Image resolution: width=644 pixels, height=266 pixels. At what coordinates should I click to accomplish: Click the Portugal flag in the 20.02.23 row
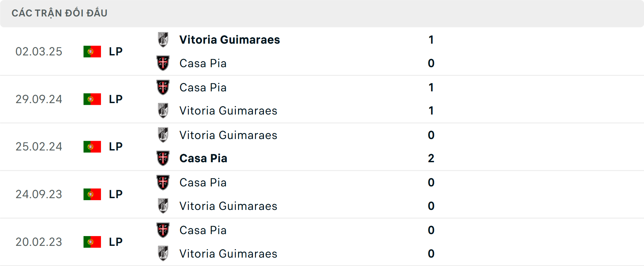92,242
